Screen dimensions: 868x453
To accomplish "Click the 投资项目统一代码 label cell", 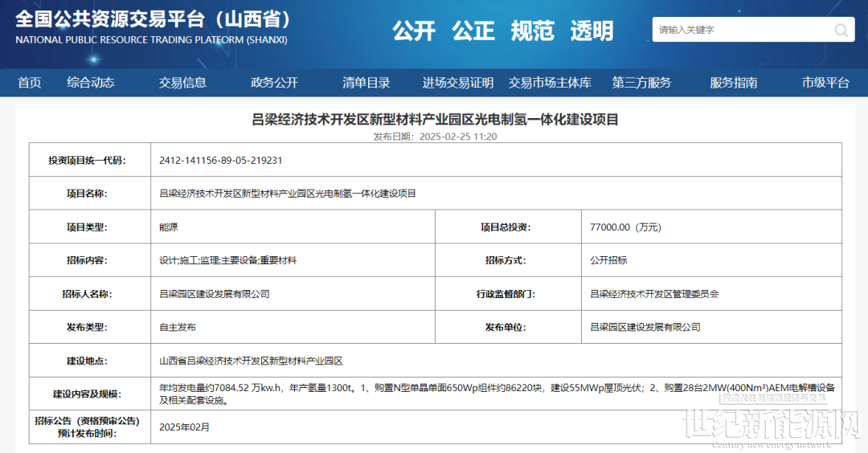I will (x=90, y=161).
